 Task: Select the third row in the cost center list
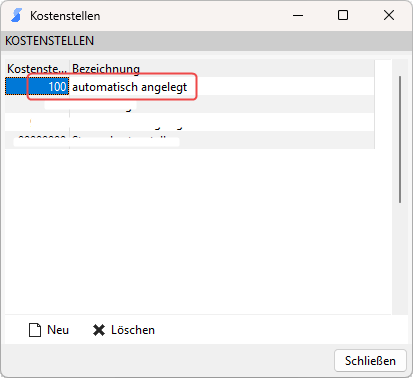(190, 122)
